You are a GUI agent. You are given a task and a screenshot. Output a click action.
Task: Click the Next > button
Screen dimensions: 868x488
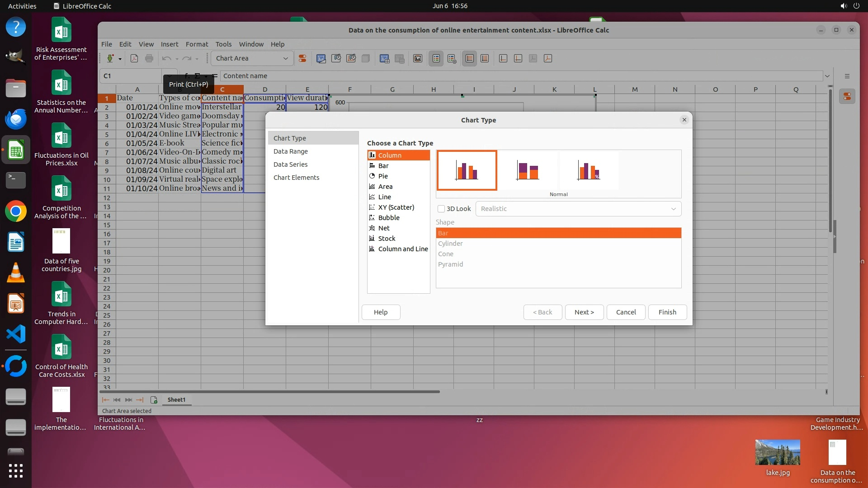(584, 312)
